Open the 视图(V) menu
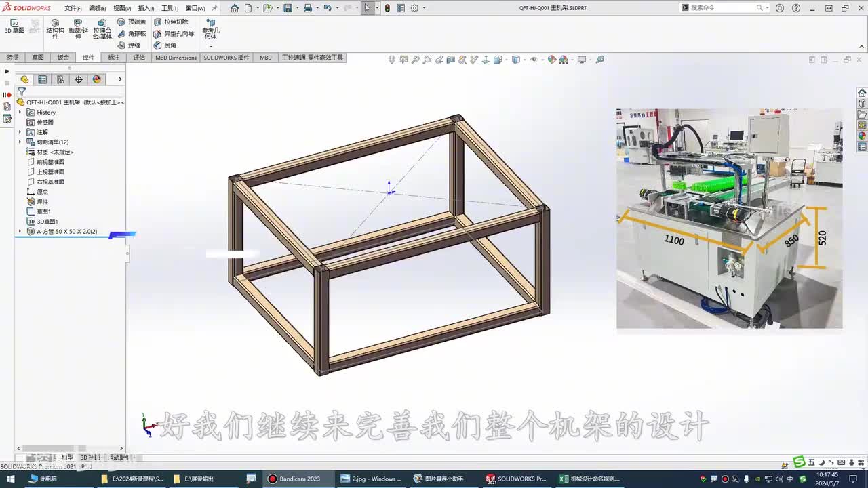This screenshot has width=868, height=488. (x=122, y=8)
